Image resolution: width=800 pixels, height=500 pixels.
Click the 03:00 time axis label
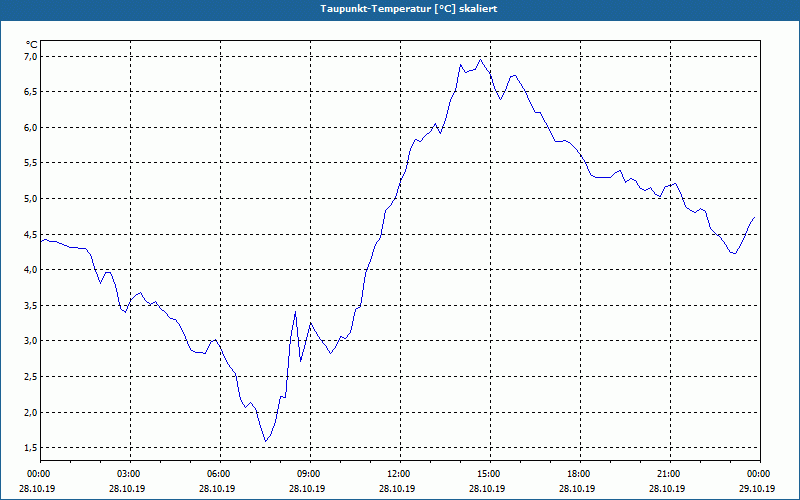[x=127, y=474]
